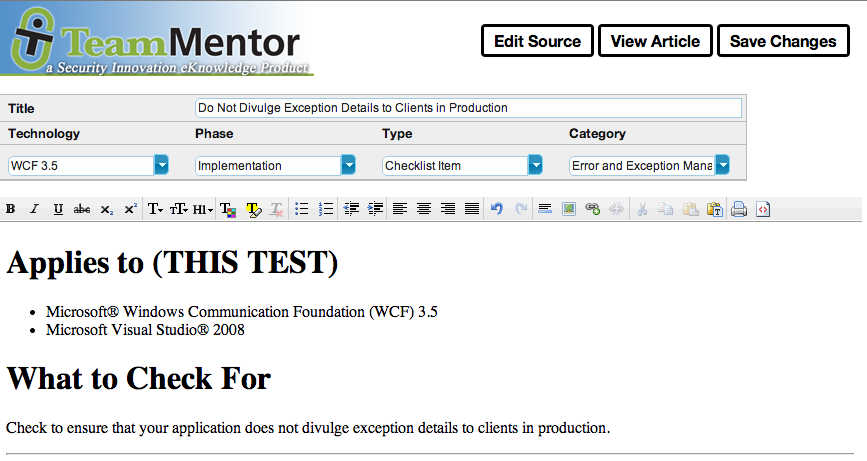Apply strikethrough formatting
The width and height of the screenshot is (867, 461).
(82, 209)
